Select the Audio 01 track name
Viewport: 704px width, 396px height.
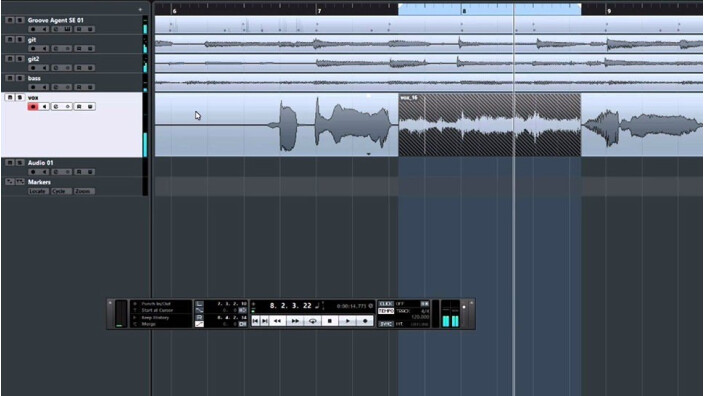(40, 163)
